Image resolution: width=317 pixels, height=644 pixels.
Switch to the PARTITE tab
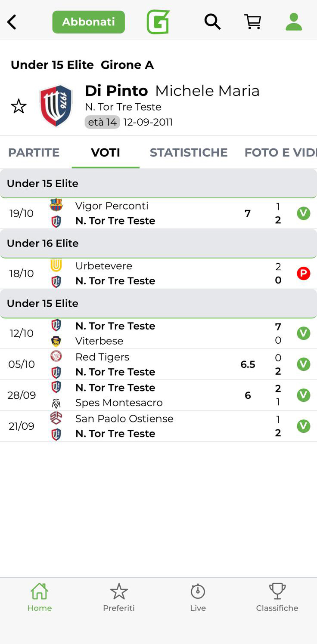click(34, 153)
